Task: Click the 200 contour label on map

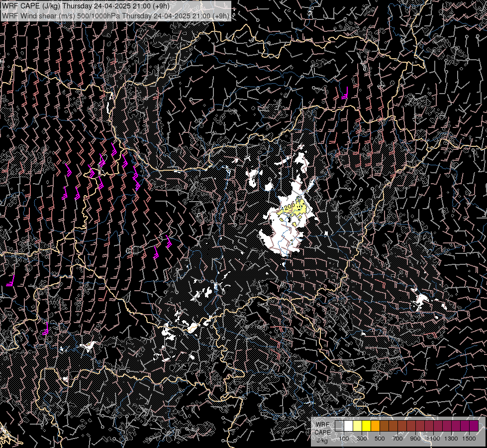Action: coord(290,206)
